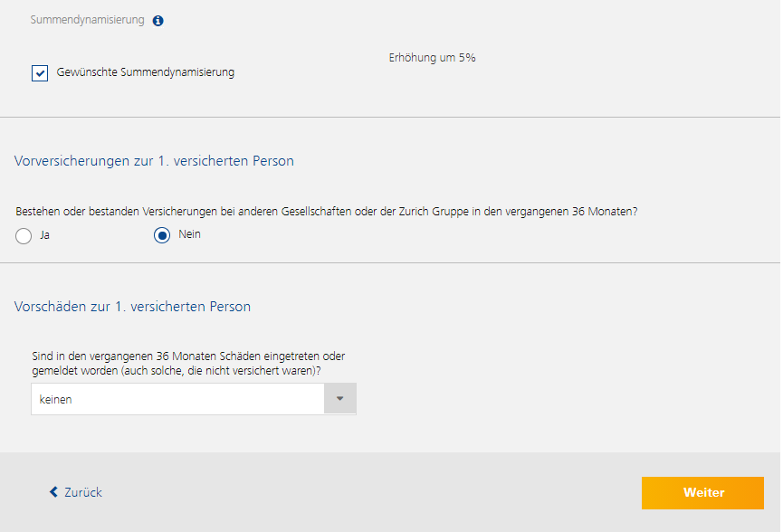Click the Erhöhung um 5% text

[432, 58]
